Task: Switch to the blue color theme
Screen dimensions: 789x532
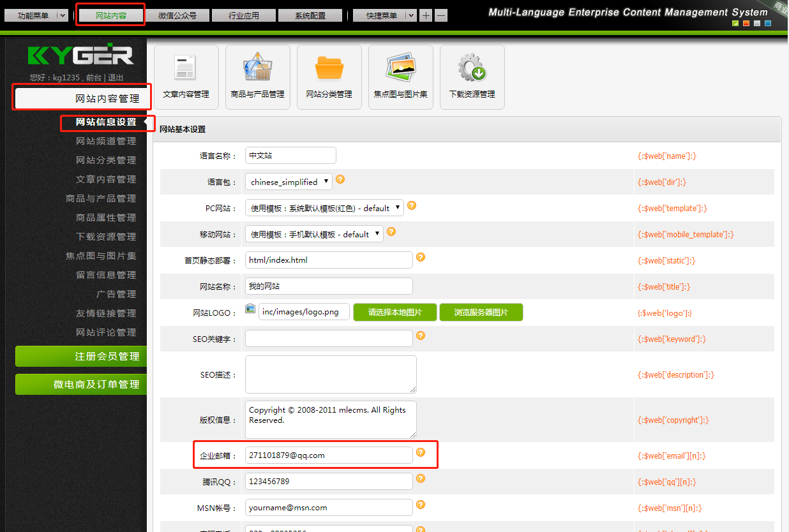Action: (x=768, y=24)
